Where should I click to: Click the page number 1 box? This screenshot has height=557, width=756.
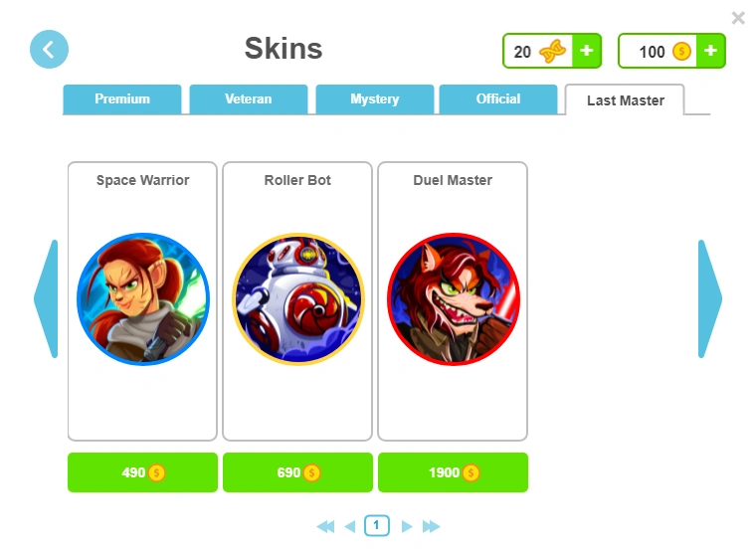tap(377, 525)
